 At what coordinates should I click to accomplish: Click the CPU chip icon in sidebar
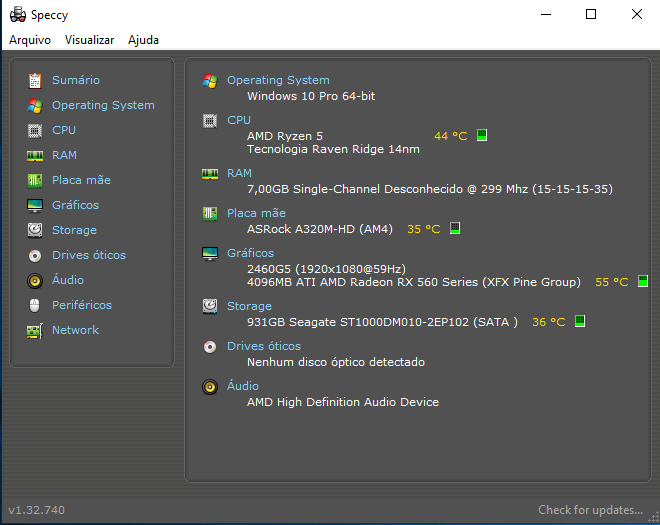coord(35,131)
